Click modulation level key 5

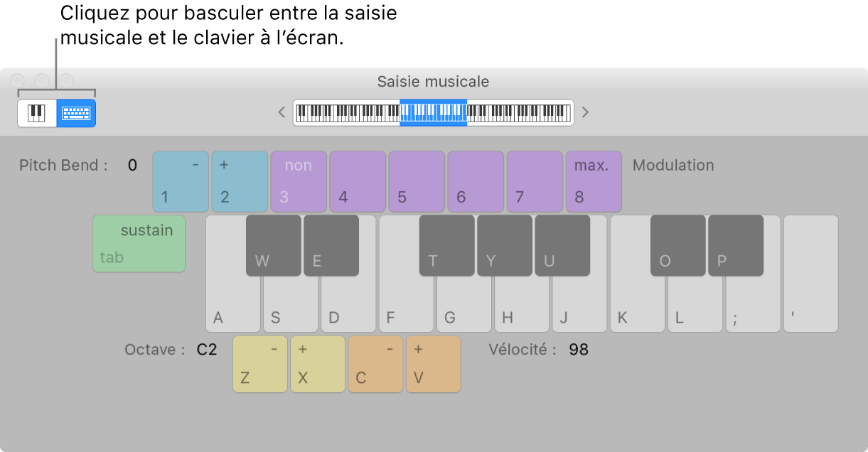point(416,181)
